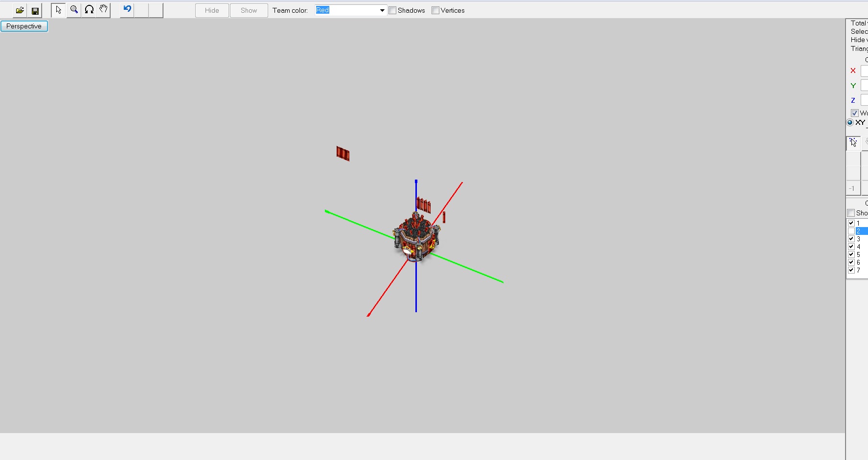Image resolution: width=868 pixels, height=460 pixels.
Task: Click the Hide button
Action: pyautogui.click(x=212, y=10)
